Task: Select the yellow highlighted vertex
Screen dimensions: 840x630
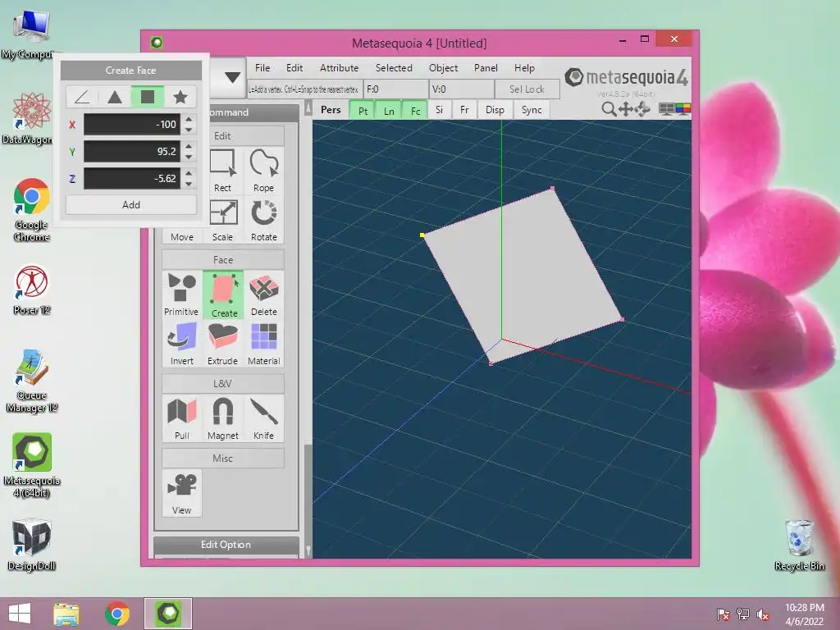Action: coord(422,235)
